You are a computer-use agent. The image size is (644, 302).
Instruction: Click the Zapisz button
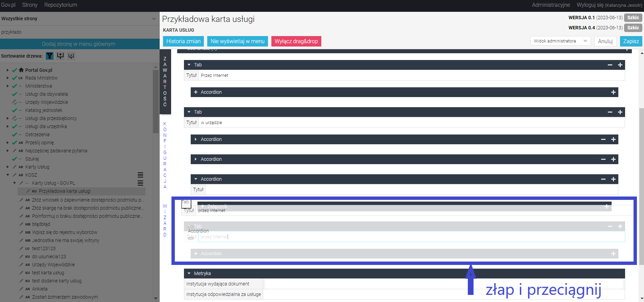click(631, 41)
